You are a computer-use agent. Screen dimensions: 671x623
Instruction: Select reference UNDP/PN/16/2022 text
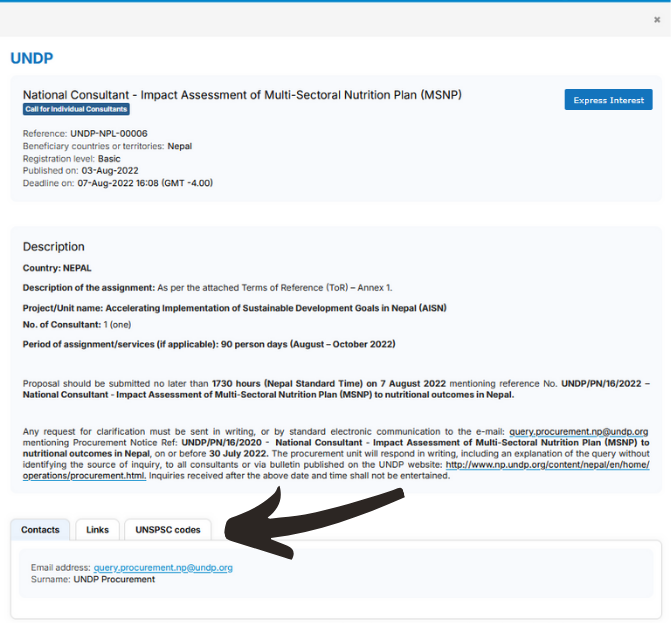coord(601,383)
